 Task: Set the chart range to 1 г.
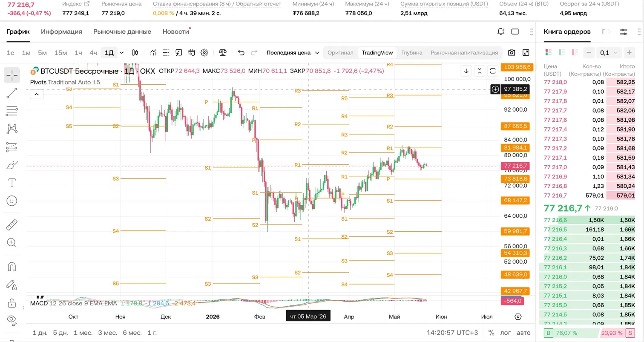(x=152, y=333)
